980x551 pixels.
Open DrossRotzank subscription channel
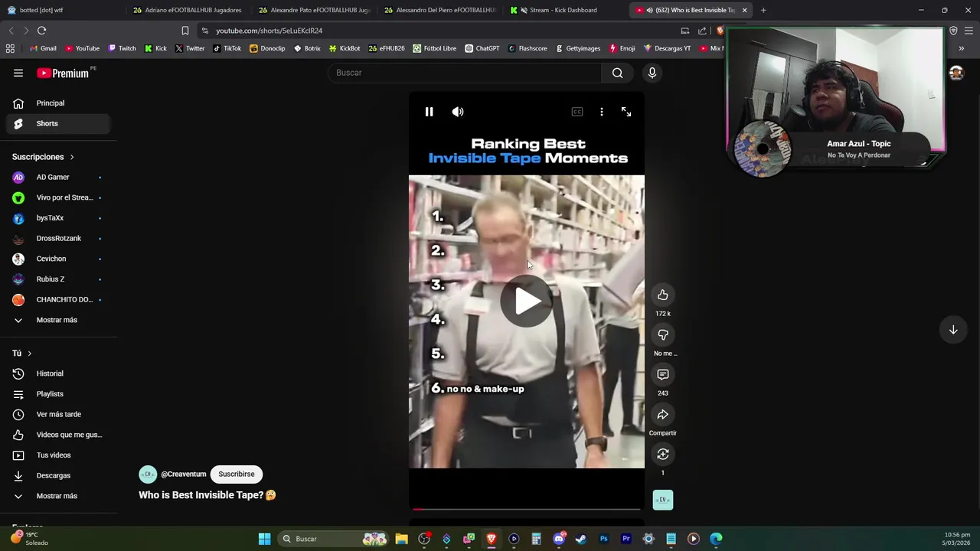(58, 238)
